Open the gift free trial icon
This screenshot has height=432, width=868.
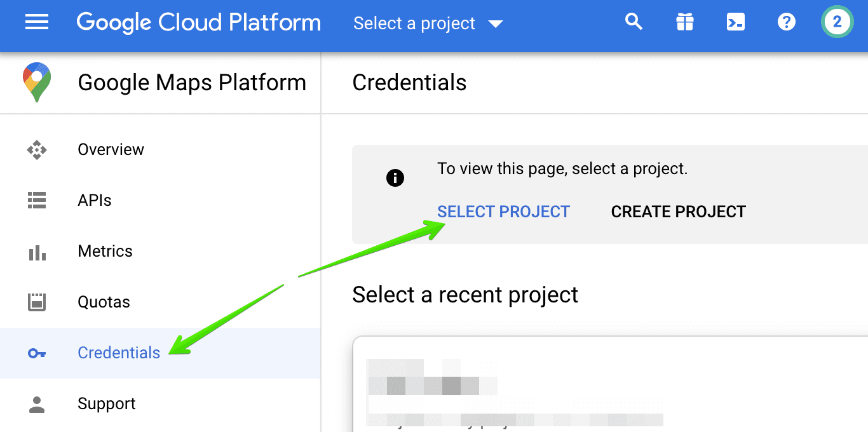point(684,23)
